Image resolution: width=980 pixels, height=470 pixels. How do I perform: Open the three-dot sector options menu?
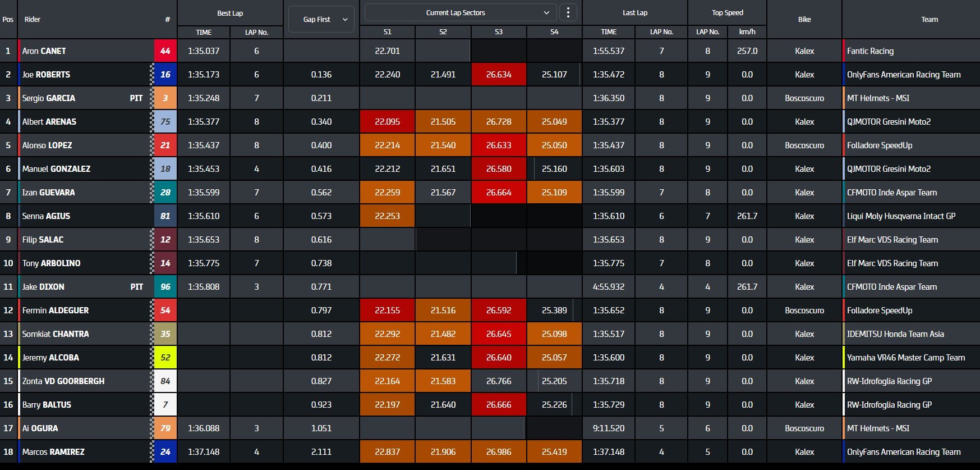pos(568,12)
